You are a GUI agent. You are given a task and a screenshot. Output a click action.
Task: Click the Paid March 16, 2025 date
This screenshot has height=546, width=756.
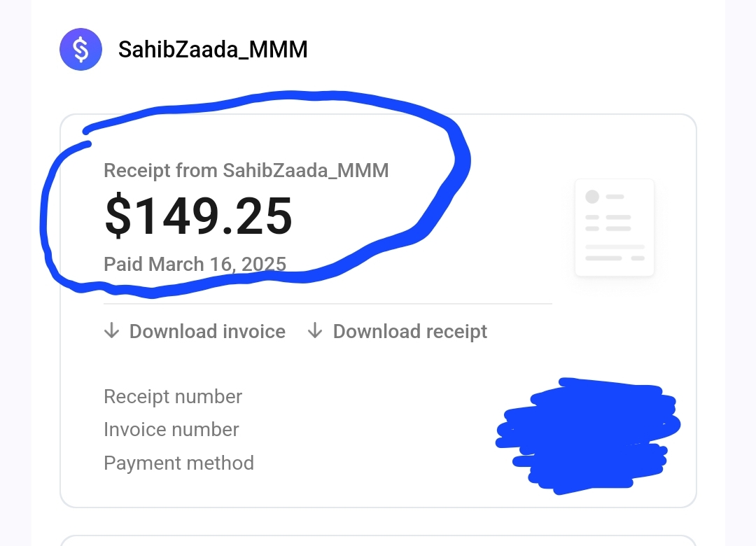[x=195, y=265]
